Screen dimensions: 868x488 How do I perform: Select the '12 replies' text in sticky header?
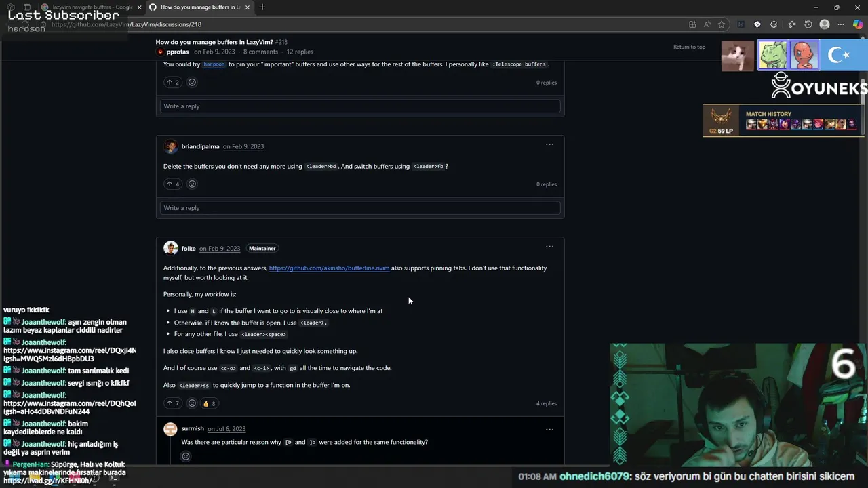point(300,52)
